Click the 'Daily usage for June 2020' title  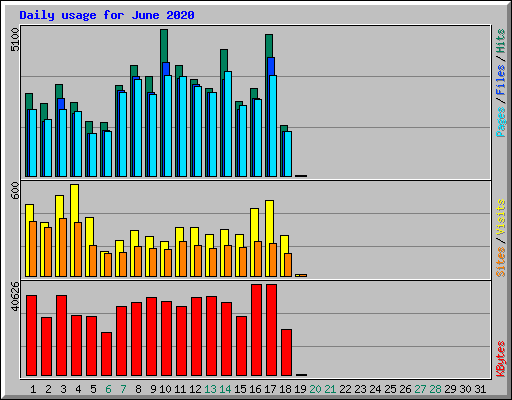(107, 15)
